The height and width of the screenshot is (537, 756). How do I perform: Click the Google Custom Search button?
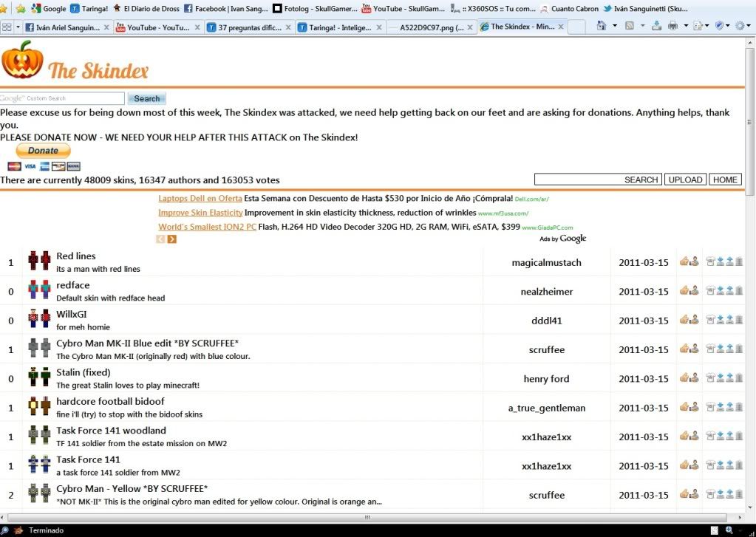(146, 98)
